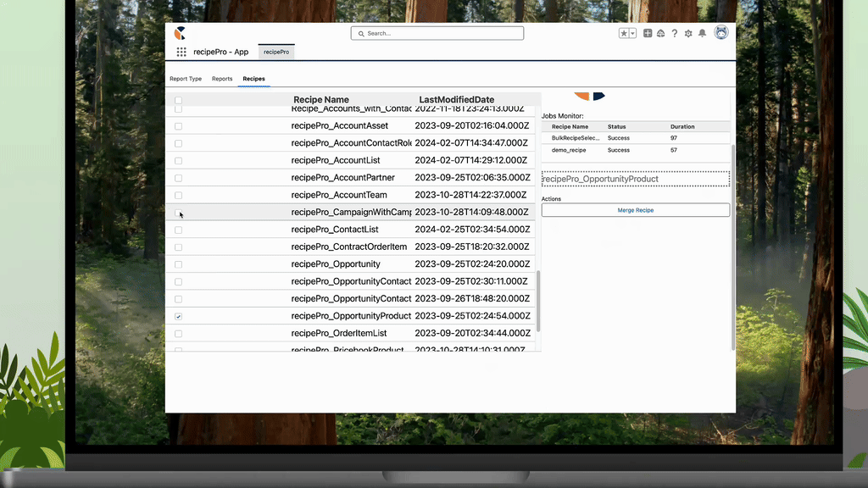Open the App Launcher grid icon
Viewport: 868px width, 488px height.
181,52
